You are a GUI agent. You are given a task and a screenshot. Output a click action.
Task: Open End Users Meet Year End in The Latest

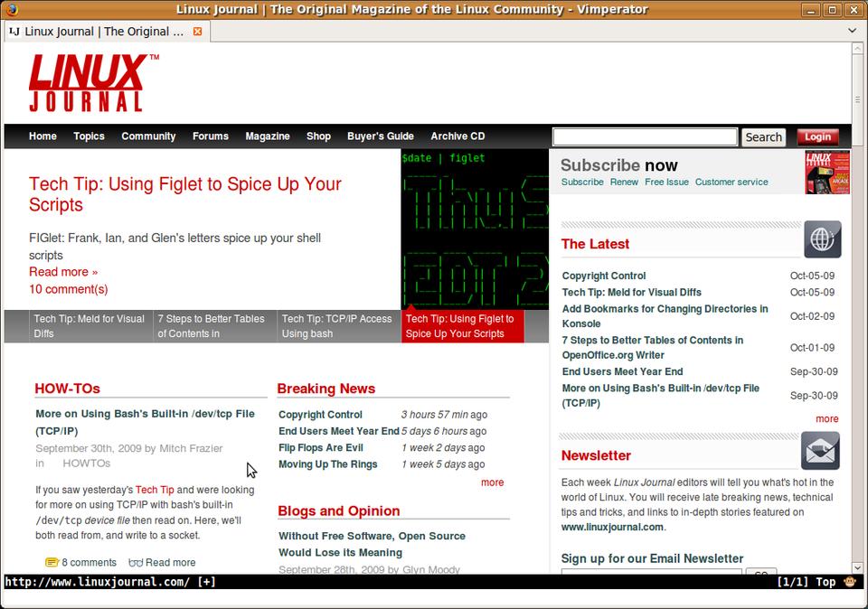coord(622,371)
